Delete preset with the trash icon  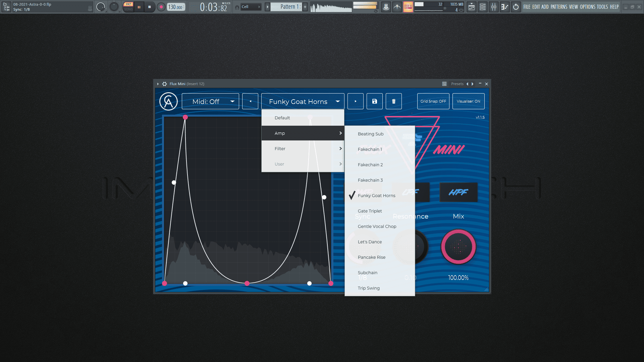point(394,101)
